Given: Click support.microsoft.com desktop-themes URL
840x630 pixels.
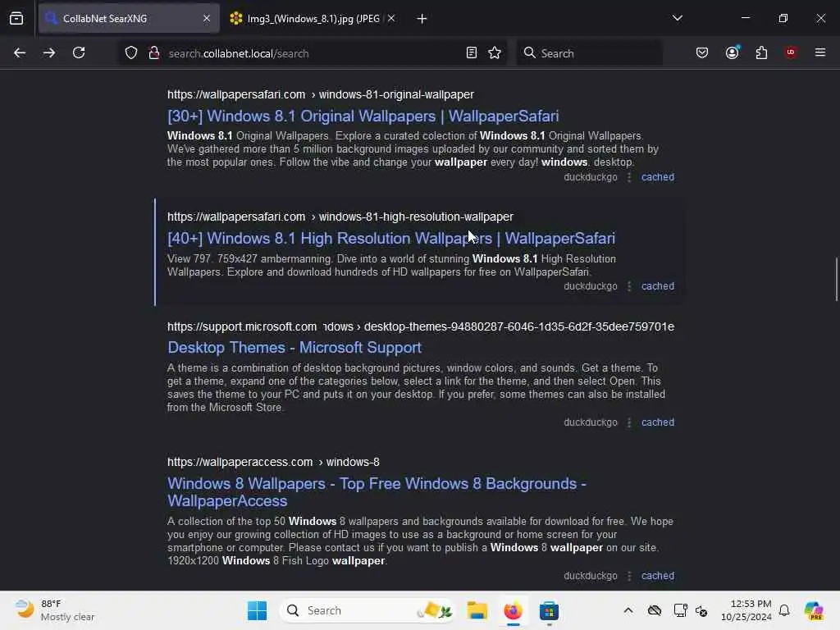Looking at the screenshot, I should (x=421, y=326).
